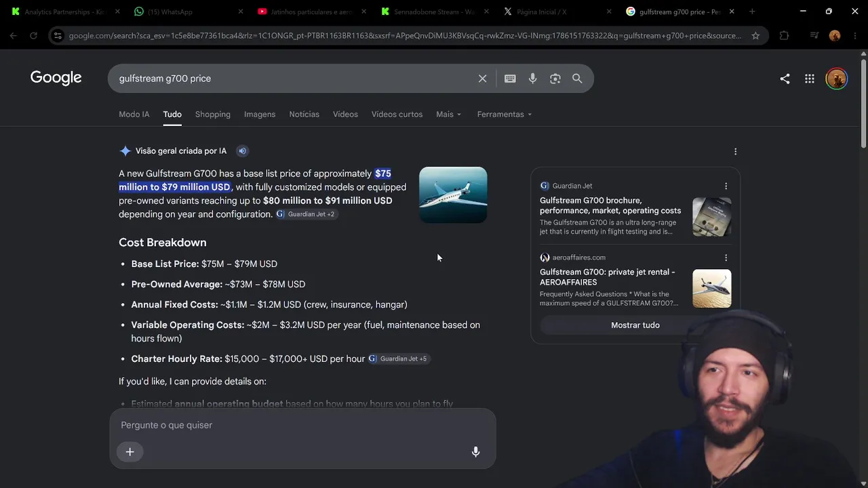868x488 pixels.
Task: Add attachment with the plus button
Action: click(x=130, y=452)
